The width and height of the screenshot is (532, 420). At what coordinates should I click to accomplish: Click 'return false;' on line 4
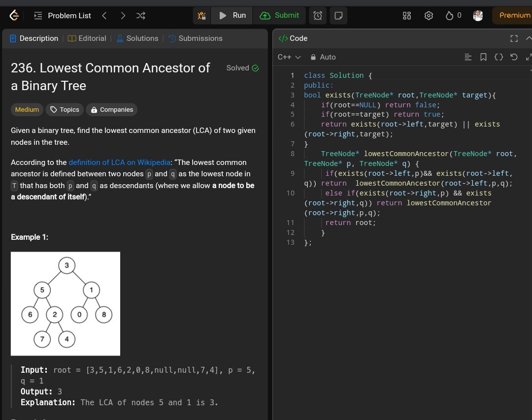[x=412, y=105]
